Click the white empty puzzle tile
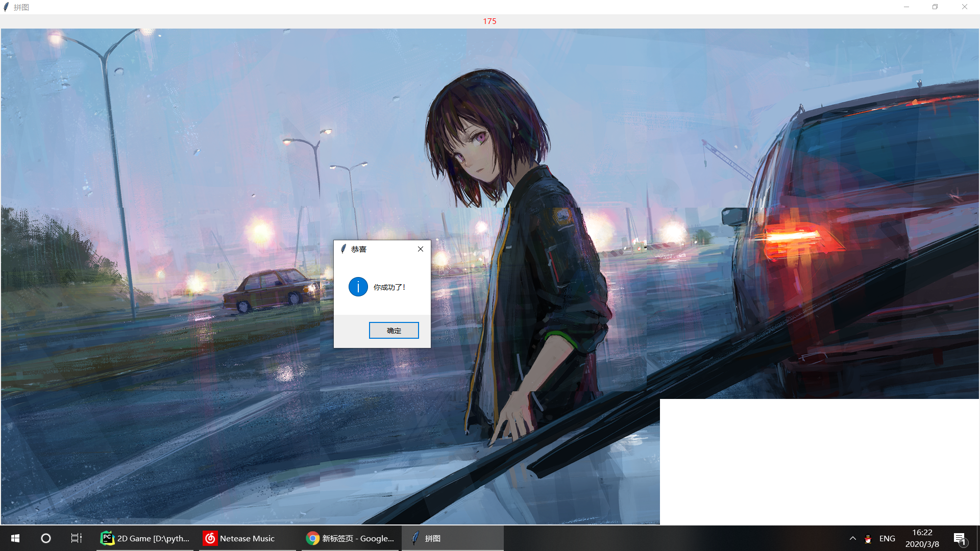This screenshot has height=551, width=980. [x=819, y=462]
